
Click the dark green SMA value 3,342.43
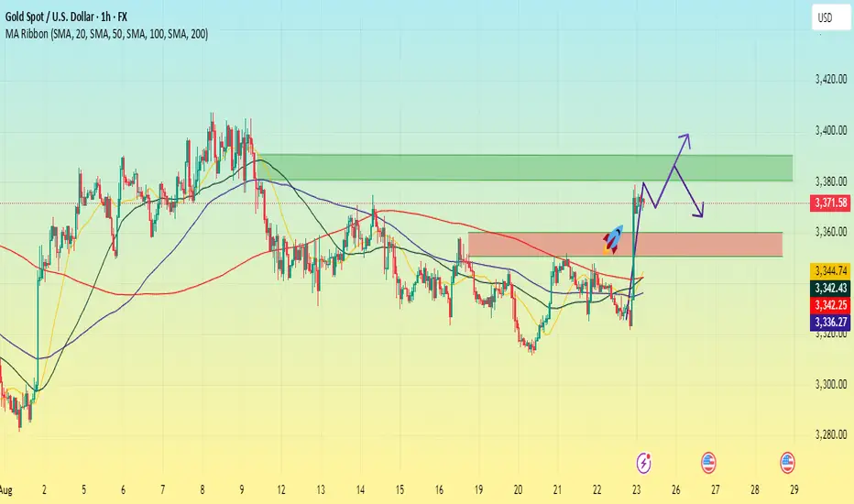point(830,288)
